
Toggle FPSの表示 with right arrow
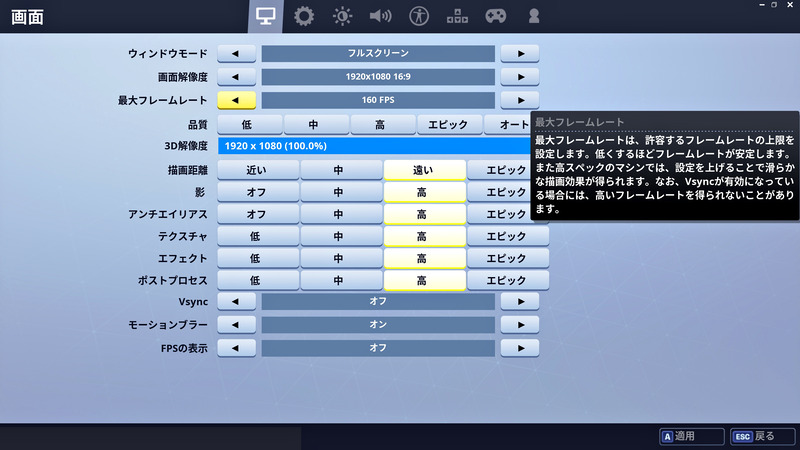click(520, 348)
